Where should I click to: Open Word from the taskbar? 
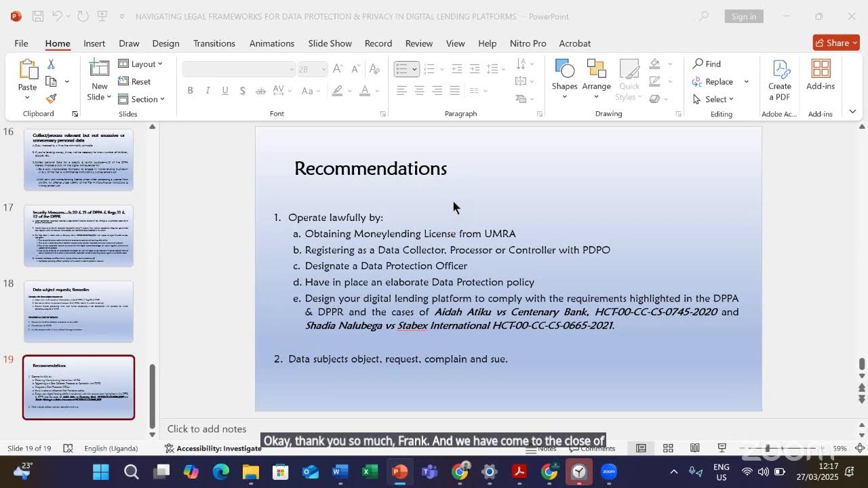340,472
